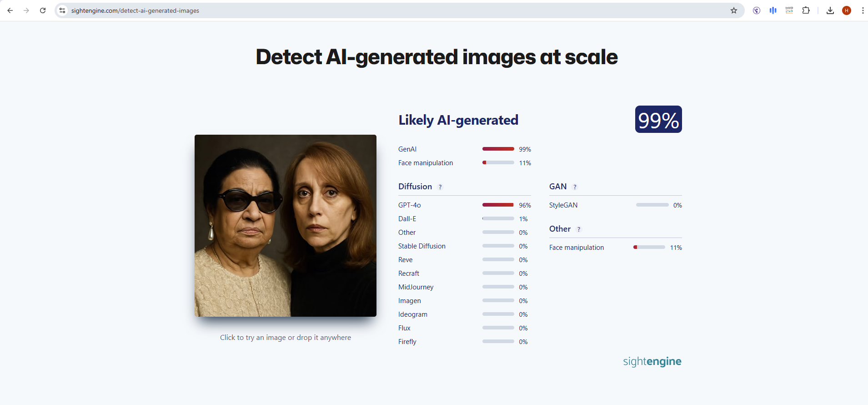Click the 'Click to try an image' upload area
This screenshot has height=405, width=868.
click(x=285, y=337)
